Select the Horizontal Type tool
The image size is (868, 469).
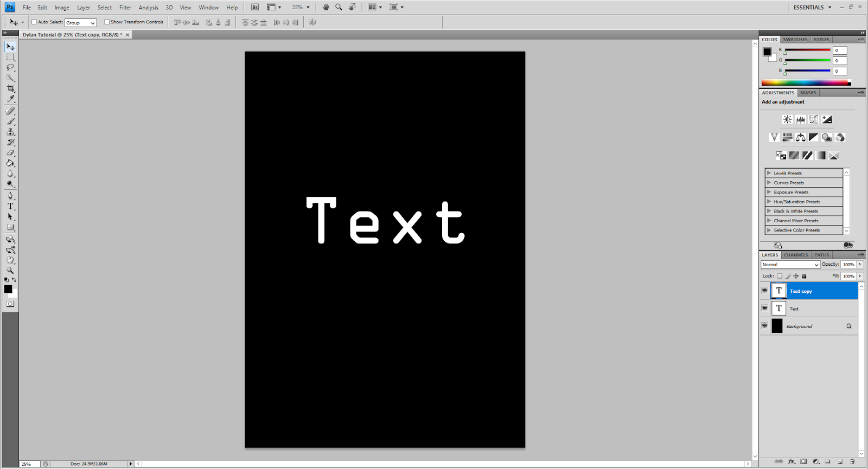coord(10,206)
